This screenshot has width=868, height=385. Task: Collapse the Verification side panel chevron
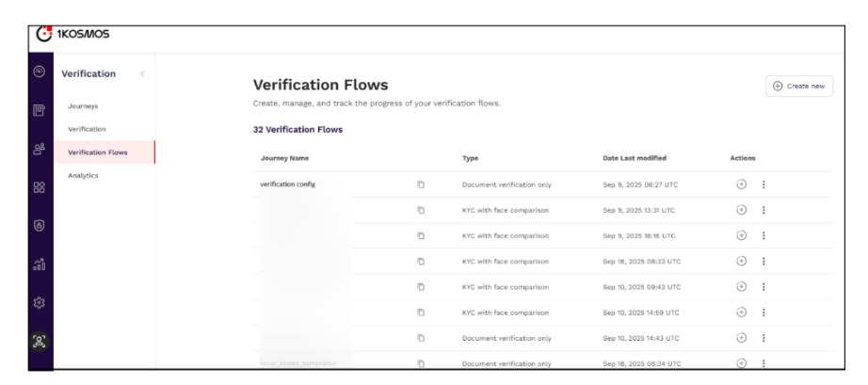pos(141,73)
